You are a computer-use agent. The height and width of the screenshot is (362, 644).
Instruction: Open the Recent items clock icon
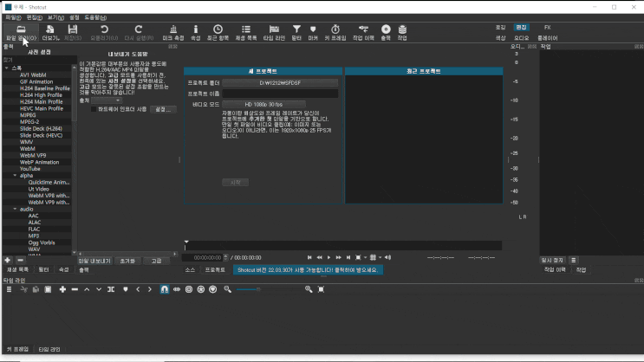tap(218, 32)
